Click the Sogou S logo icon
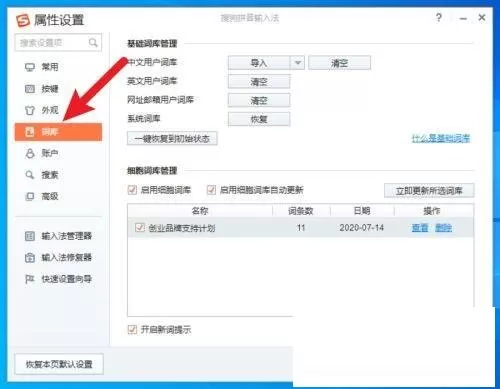This screenshot has width=500, height=389. [x=23, y=20]
